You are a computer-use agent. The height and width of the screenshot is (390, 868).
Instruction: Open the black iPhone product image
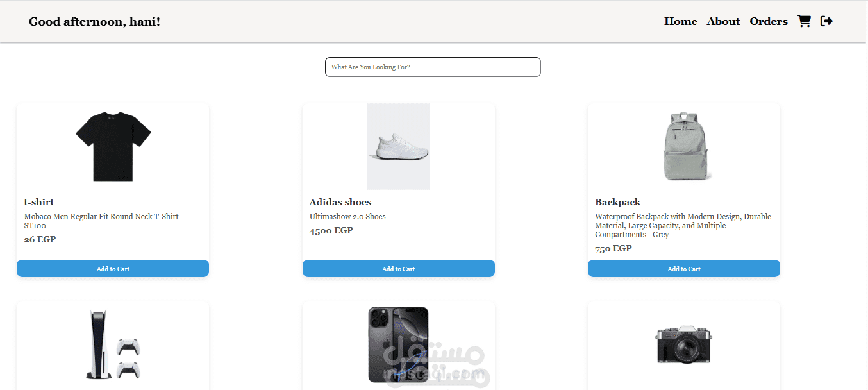coord(398,345)
